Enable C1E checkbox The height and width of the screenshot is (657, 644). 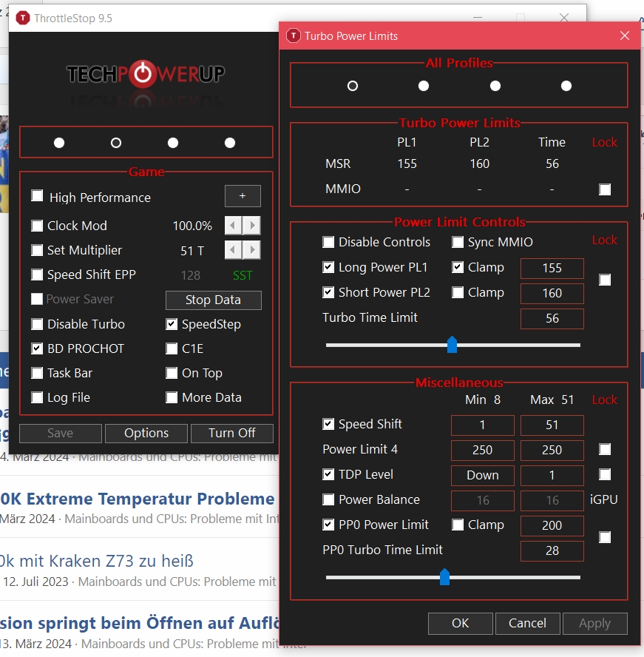click(172, 348)
